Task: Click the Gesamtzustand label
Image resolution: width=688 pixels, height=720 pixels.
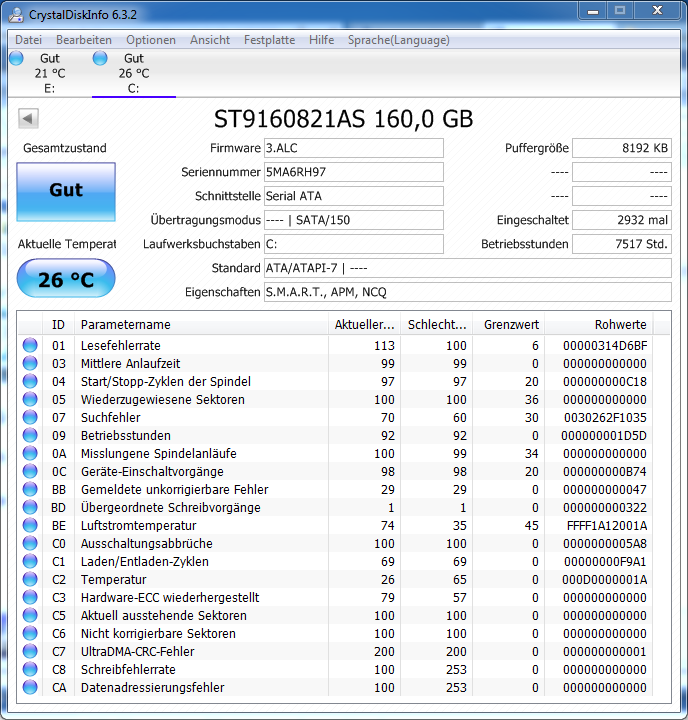Action: point(65,148)
